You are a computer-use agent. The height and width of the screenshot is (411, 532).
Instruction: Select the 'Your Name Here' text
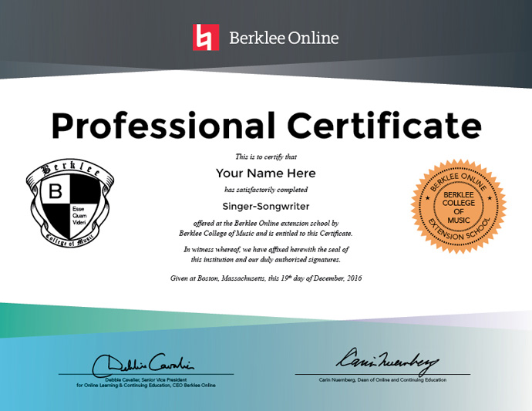pos(266,173)
